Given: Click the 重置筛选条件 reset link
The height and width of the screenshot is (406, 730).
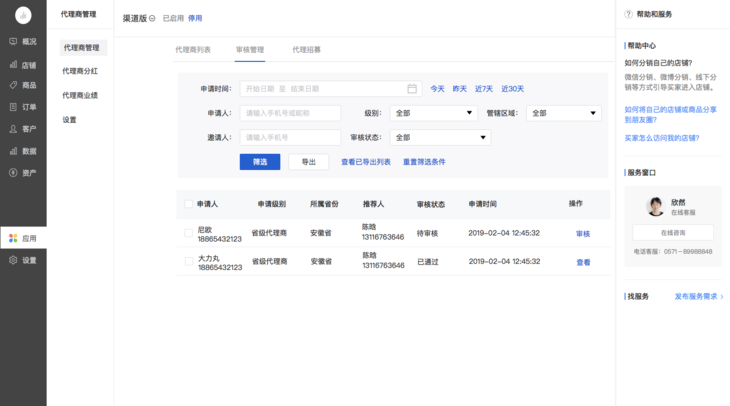Looking at the screenshot, I should click(x=424, y=162).
